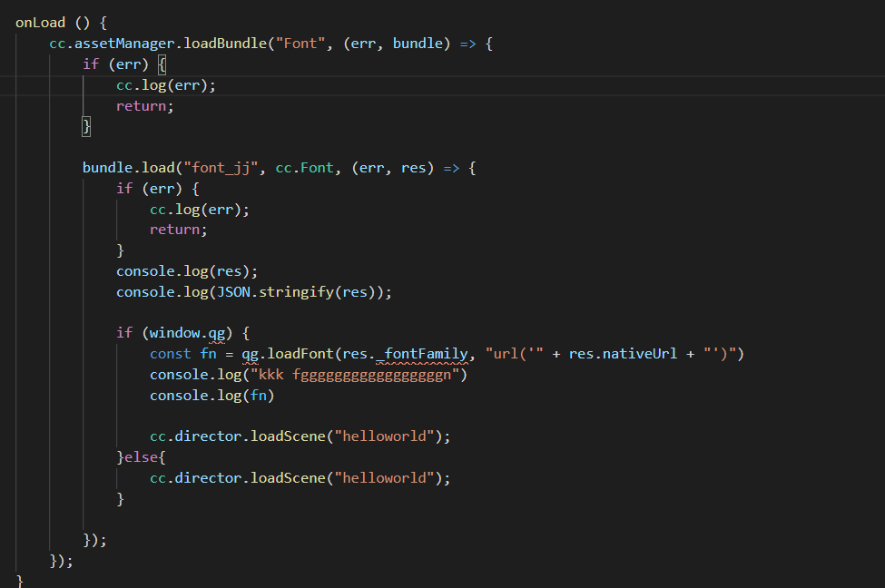Select the "kkk fgggg..." string
Image resolution: width=885 pixels, height=588 pixels.
[x=355, y=375]
